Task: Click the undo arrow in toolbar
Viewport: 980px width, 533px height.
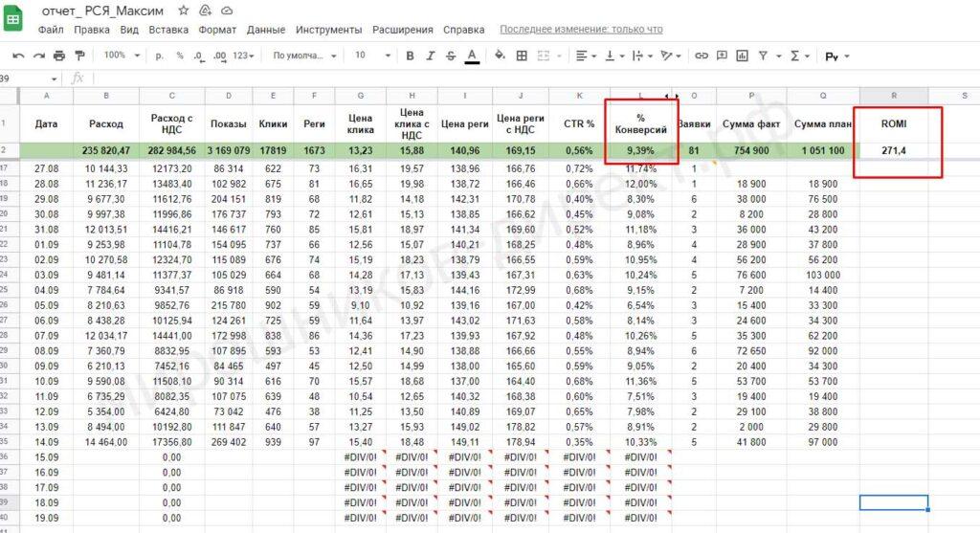Action: point(18,56)
